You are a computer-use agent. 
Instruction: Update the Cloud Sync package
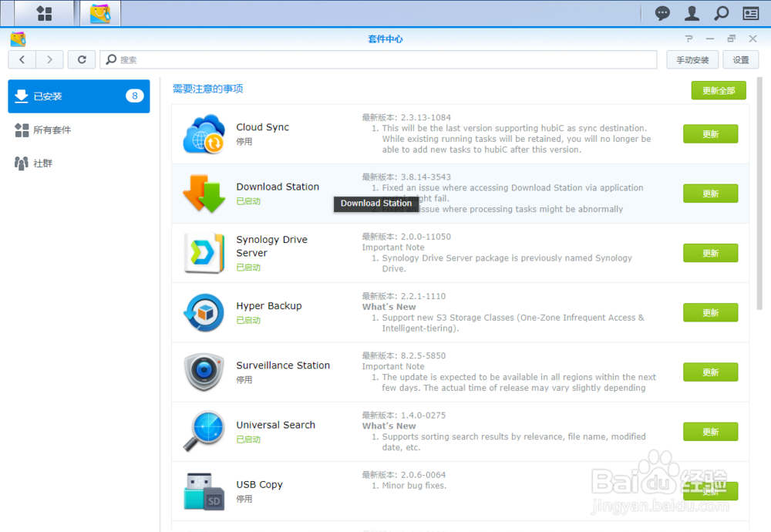click(711, 133)
